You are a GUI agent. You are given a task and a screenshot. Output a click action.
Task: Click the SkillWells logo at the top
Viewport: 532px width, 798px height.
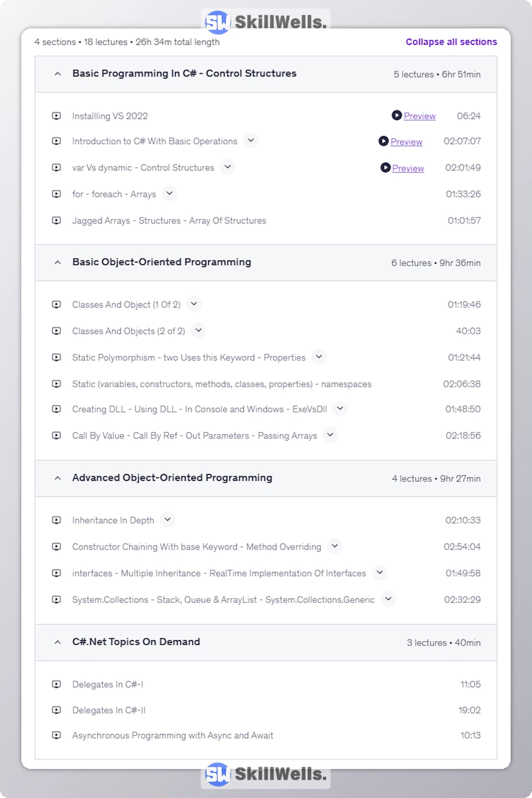[264, 21]
